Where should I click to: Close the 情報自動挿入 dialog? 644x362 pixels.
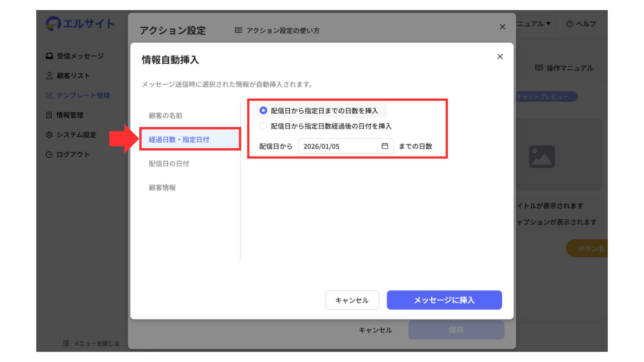click(500, 57)
